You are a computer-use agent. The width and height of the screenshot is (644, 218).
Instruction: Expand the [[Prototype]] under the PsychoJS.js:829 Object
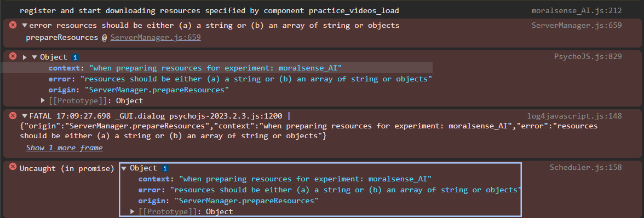(x=43, y=101)
